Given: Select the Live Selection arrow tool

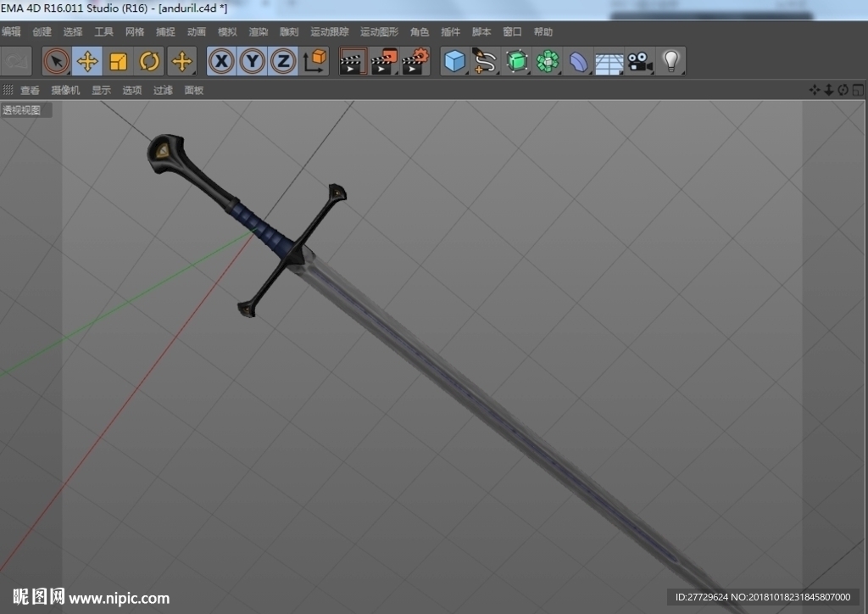Looking at the screenshot, I should coord(57,61).
